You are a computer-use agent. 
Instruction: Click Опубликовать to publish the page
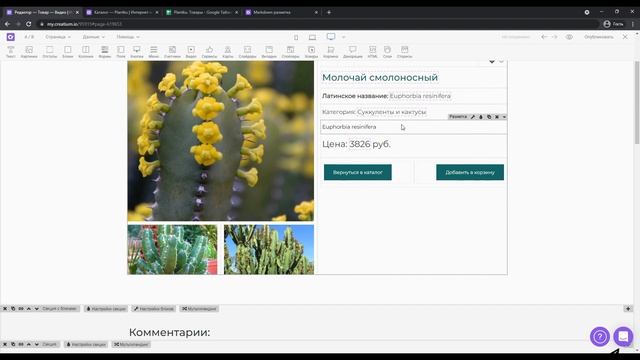tap(599, 37)
